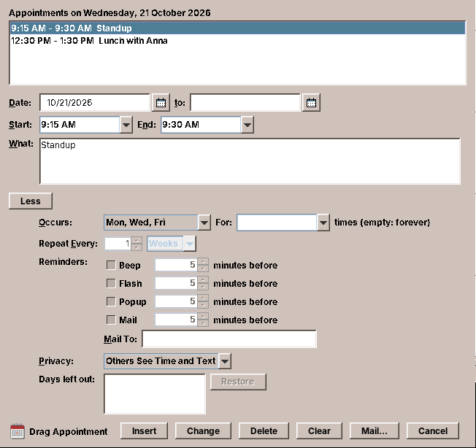476x448 pixels.
Task: Click the Change button
Action: (203, 430)
